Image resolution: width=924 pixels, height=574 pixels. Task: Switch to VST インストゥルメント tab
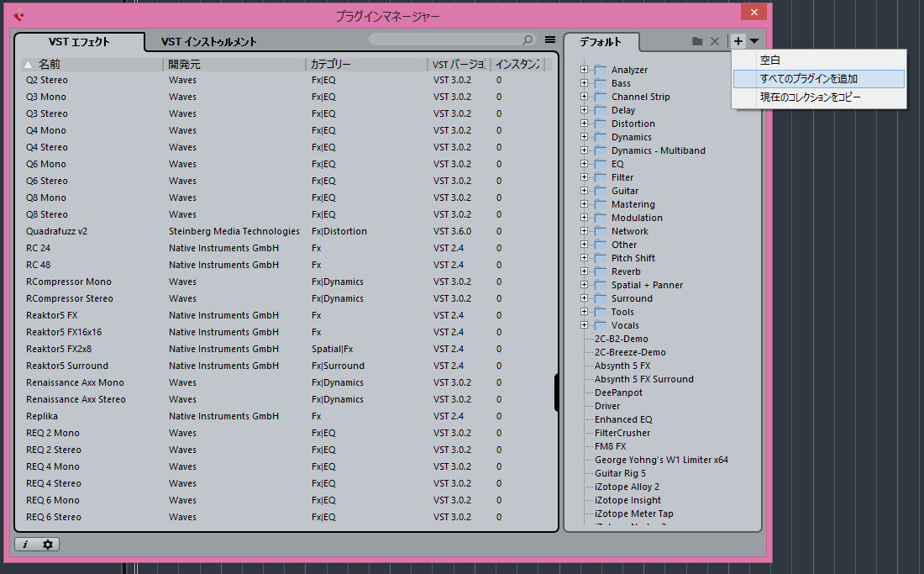tap(208, 42)
